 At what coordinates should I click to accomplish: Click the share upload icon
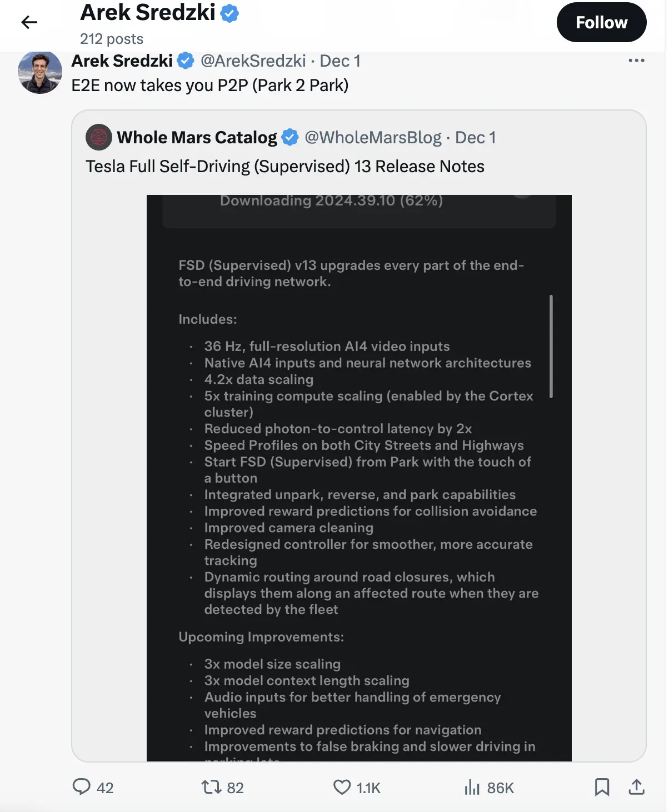coord(636,786)
